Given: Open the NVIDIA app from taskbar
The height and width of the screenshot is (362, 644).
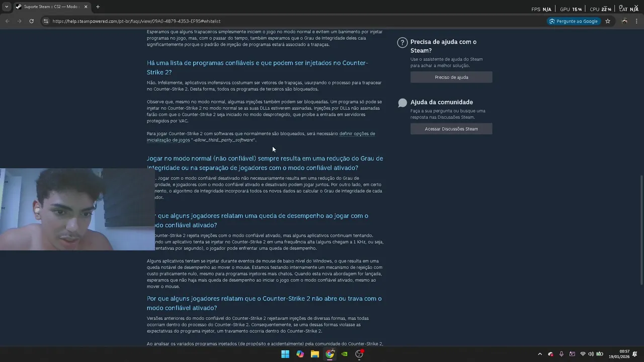Looking at the screenshot, I should 344,354.
